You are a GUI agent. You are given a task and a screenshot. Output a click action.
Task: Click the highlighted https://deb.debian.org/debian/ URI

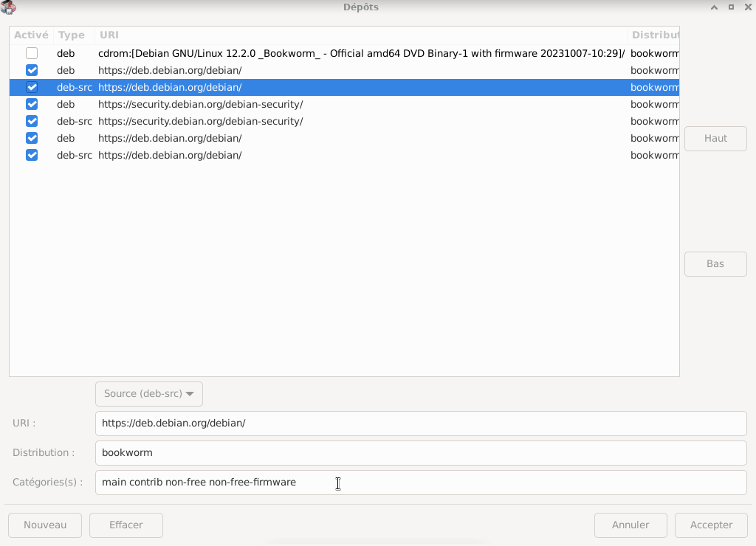pos(170,87)
